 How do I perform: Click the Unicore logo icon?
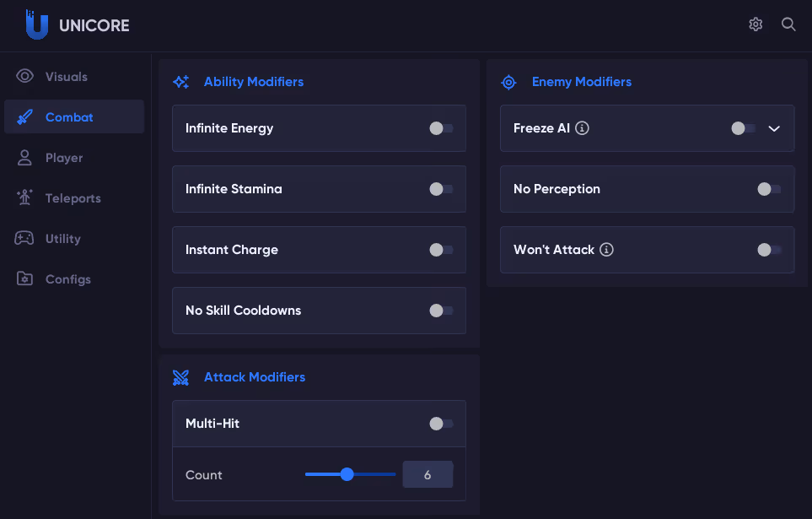37,24
